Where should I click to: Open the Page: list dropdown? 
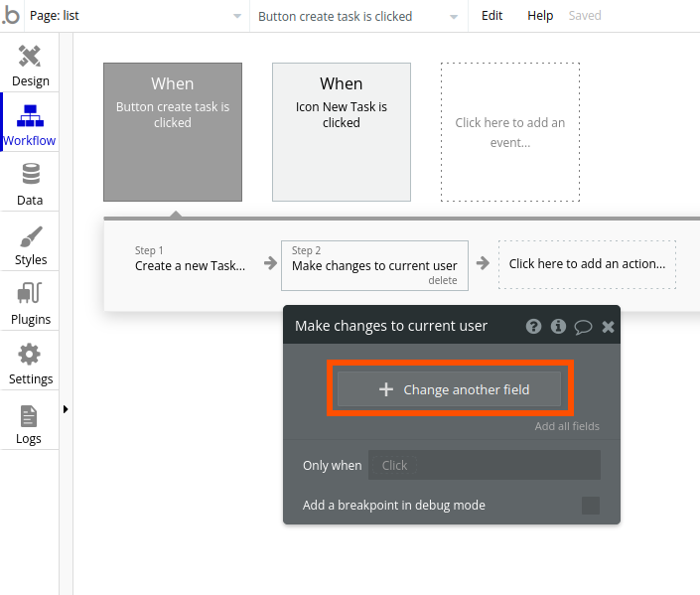[x=136, y=16]
